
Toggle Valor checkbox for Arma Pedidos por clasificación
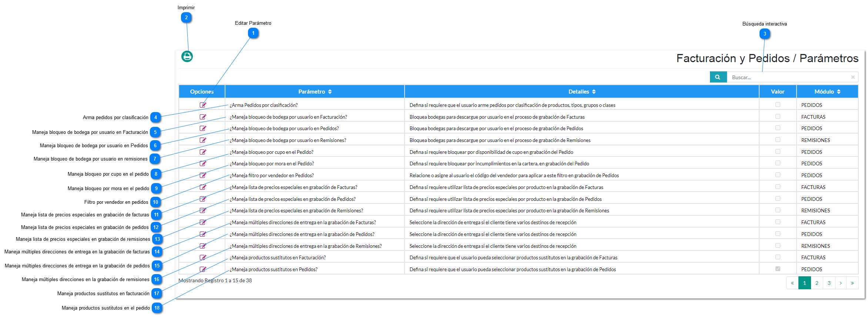pyautogui.click(x=778, y=105)
